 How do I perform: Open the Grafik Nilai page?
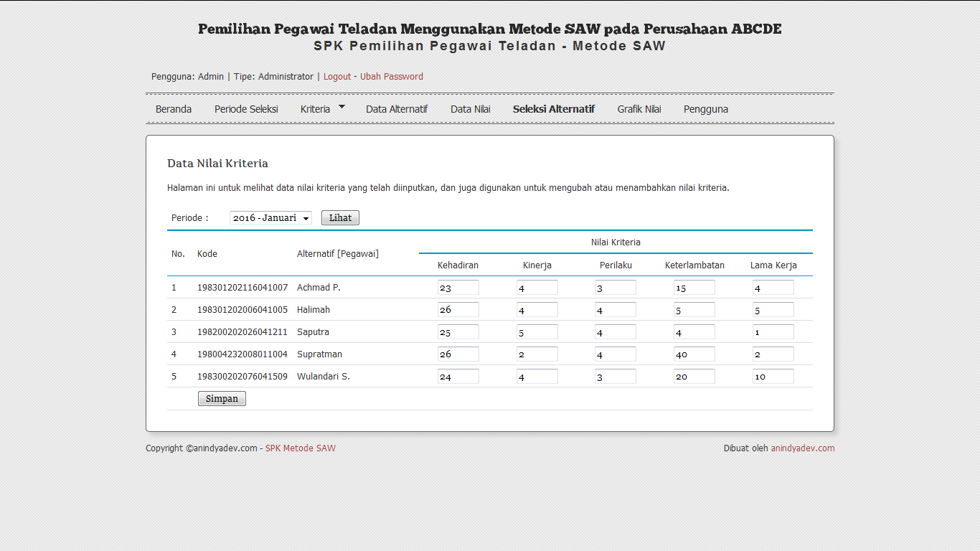tap(639, 109)
